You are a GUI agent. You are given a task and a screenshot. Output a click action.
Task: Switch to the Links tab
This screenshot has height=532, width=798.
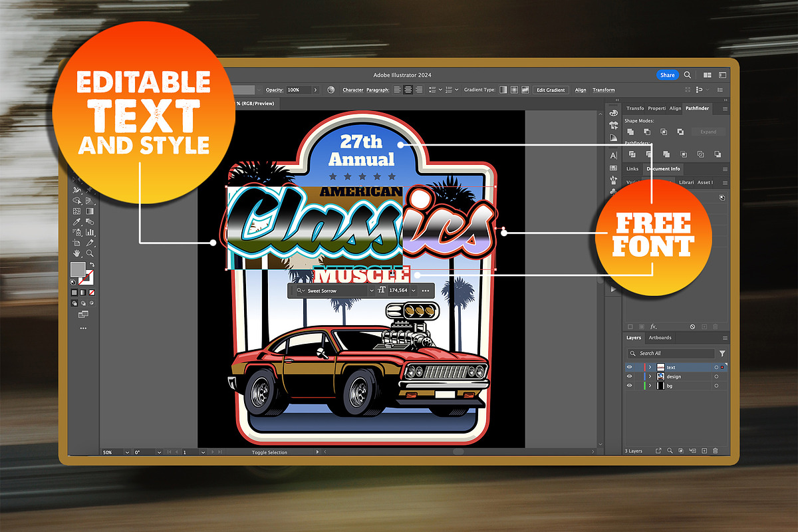point(632,169)
